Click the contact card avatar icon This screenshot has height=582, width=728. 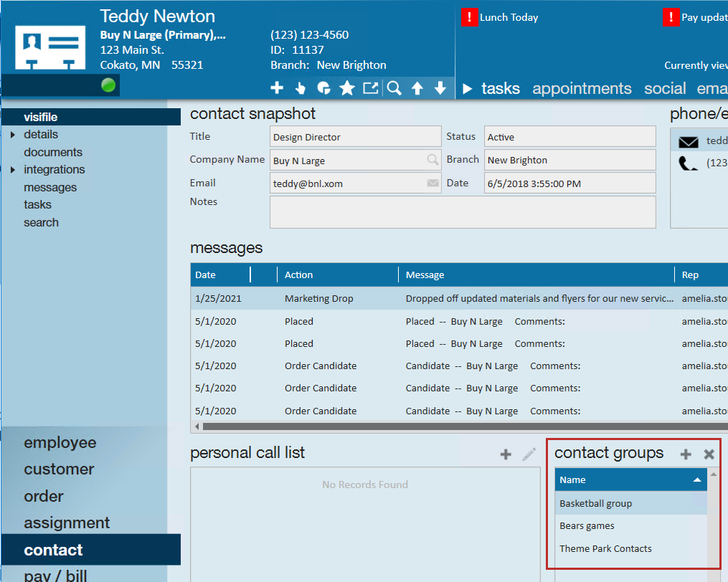pos(50,47)
